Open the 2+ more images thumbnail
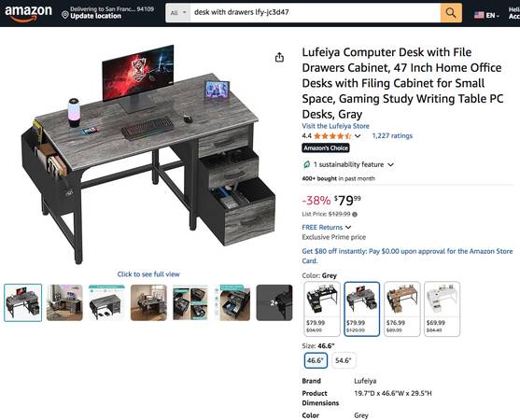 click(274, 302)
